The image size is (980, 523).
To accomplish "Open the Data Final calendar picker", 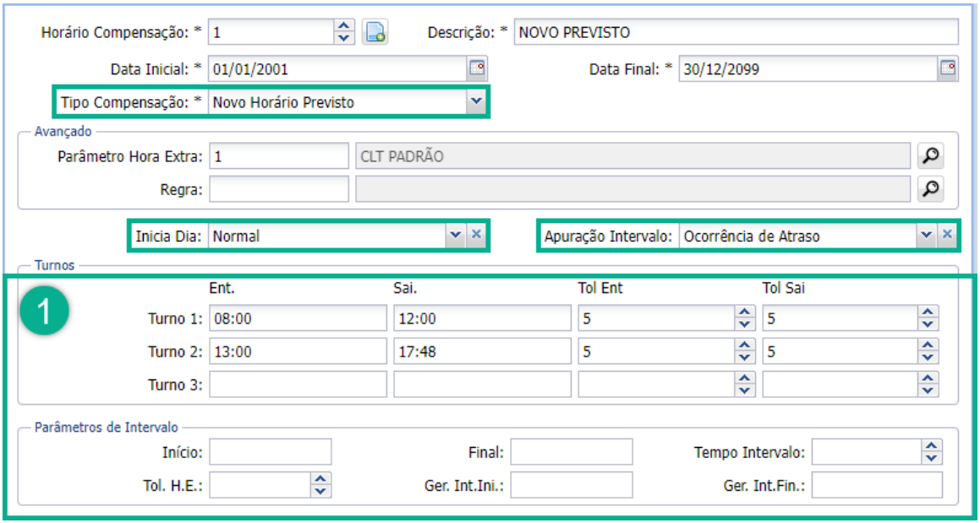I will pos(948,68).
